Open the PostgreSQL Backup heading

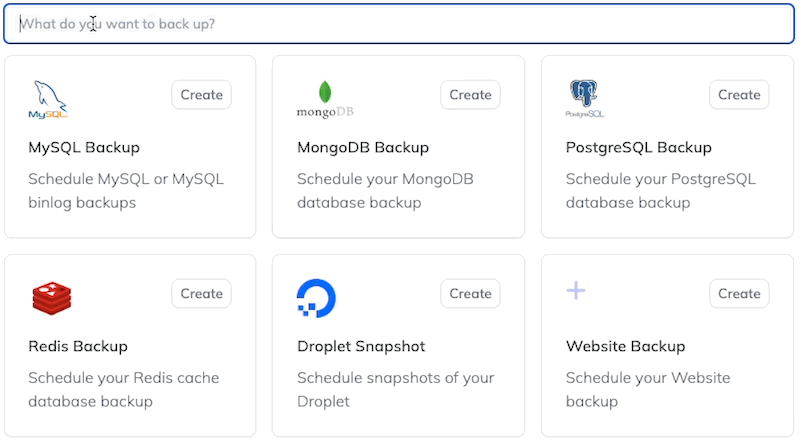pyautogui.click(x=639, y=148)
